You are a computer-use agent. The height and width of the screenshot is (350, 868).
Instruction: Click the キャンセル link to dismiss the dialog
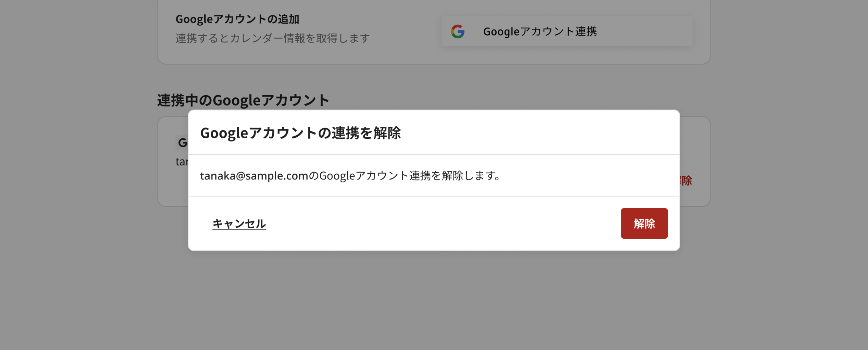(x=239, y=223)
